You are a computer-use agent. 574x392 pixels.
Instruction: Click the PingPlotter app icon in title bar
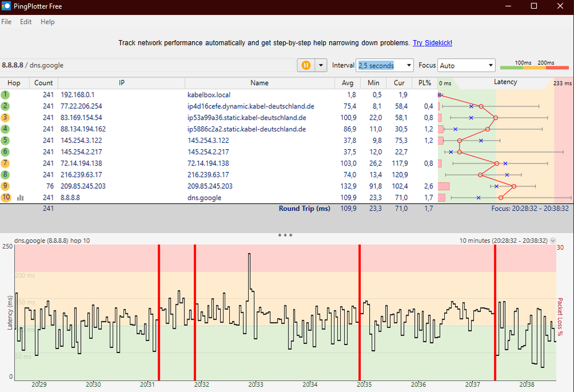pyautogui.click(x=6, y=6)
